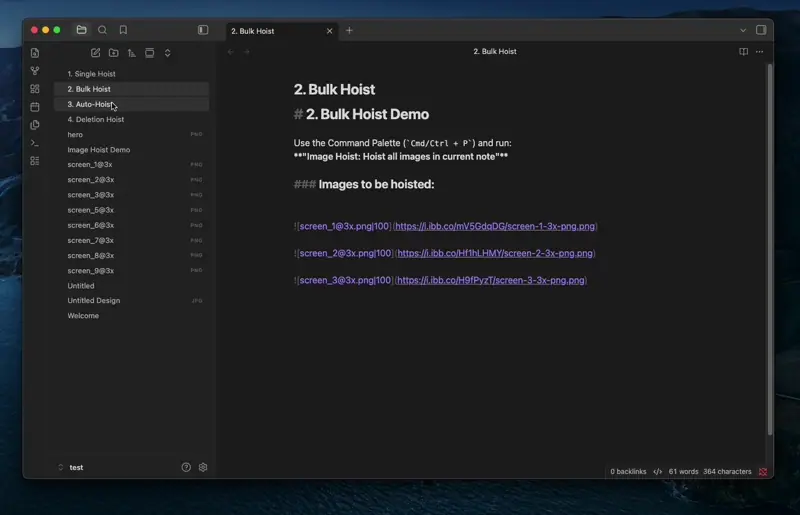Open command palette terminal icon

[x=35, y=143]
